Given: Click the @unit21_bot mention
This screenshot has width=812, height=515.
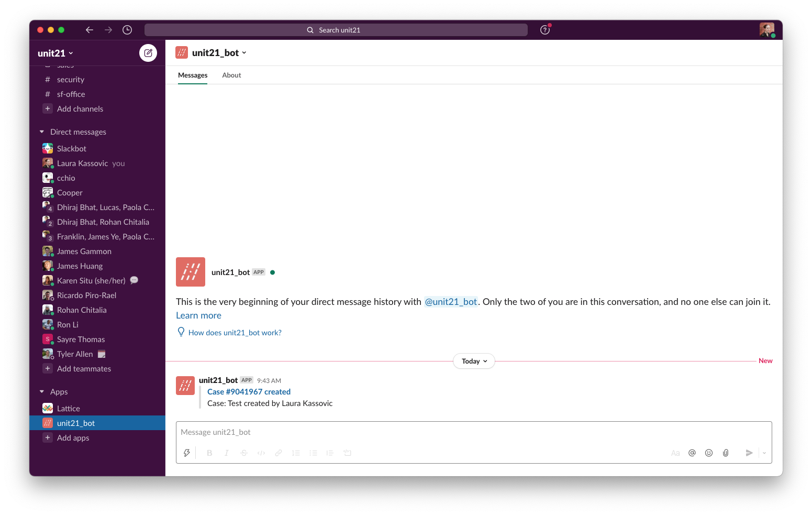Looking at the screenshot, I should (x=451, y=302).
